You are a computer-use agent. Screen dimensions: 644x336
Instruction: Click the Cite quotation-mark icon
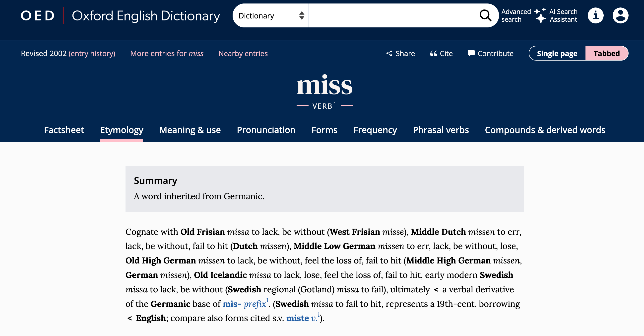[x=433, y=53]
